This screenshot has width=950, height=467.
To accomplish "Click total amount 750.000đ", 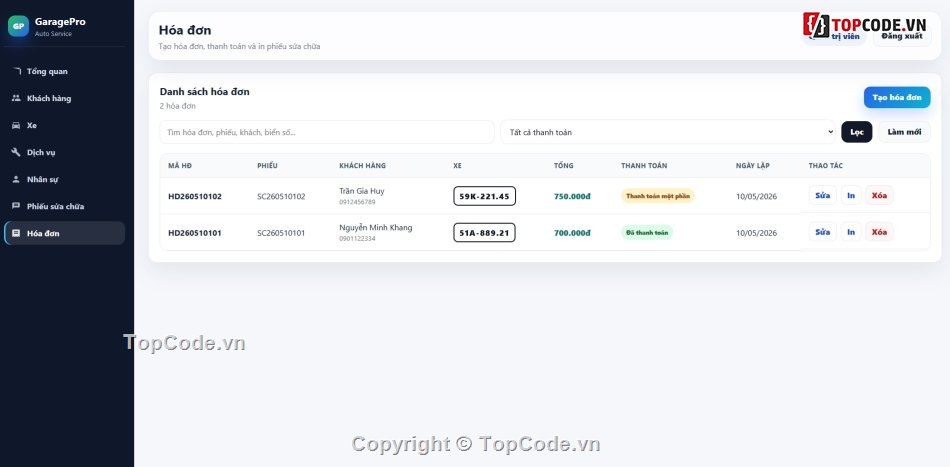I will tap(572, 196).
